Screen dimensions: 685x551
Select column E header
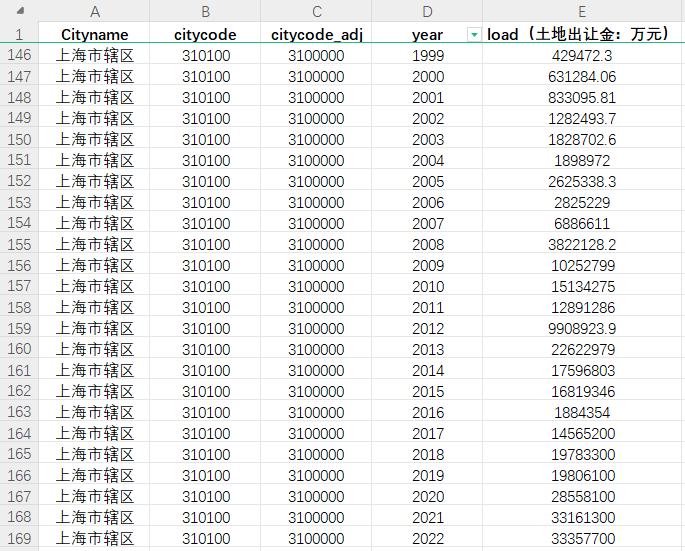[582, 12]
